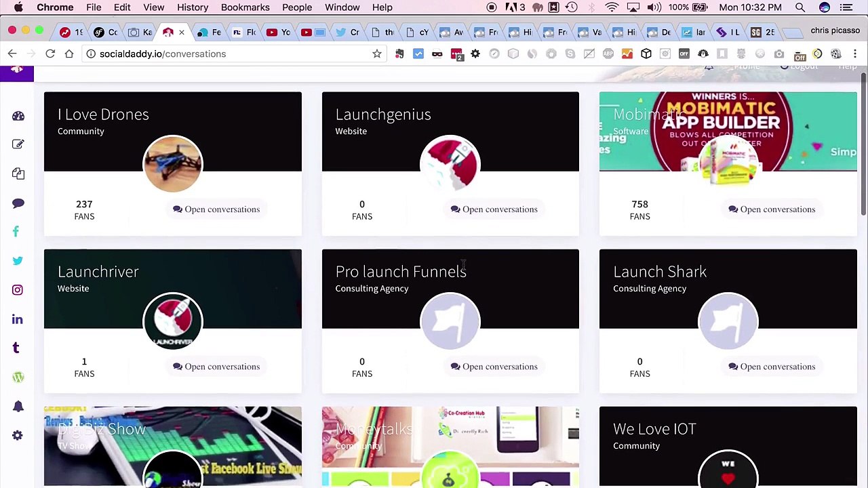Click the 'Pro launch Funnels' card title

tap(401, 272)
